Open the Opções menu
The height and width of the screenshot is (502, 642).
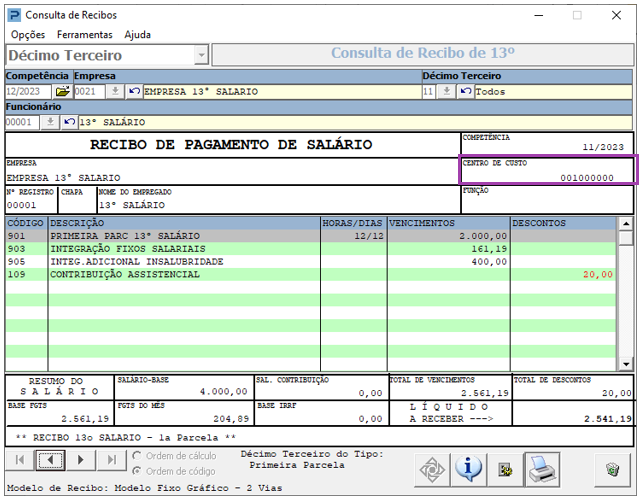click(27, 34)
